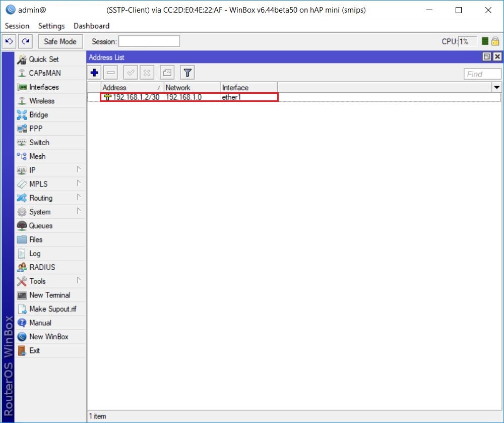Maximize the WinBox window
The image size is (504, 423).
click(459, 10)
